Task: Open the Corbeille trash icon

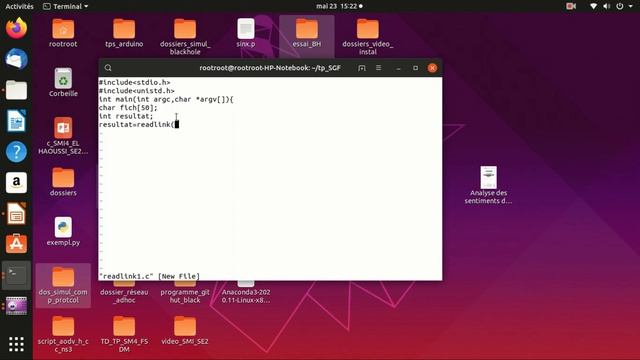Action: [x=63, y=82]
